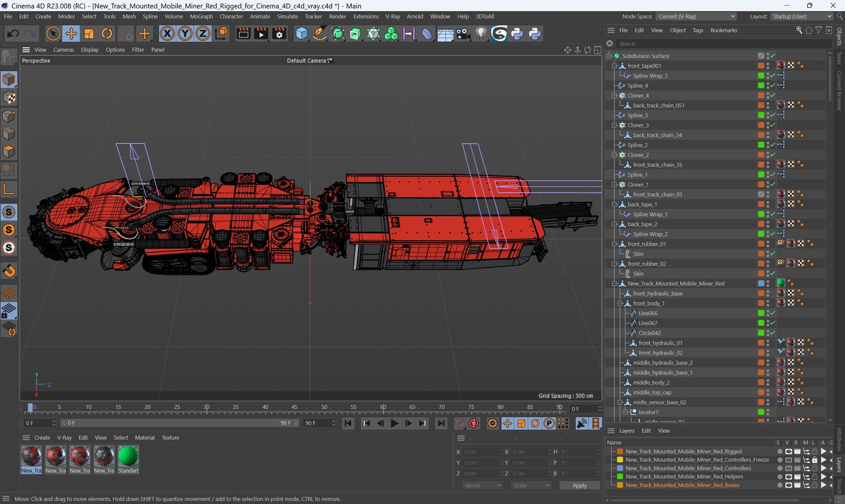Collapse the New_Track_Mounted_Mobile_Miner_Red node

615,284
